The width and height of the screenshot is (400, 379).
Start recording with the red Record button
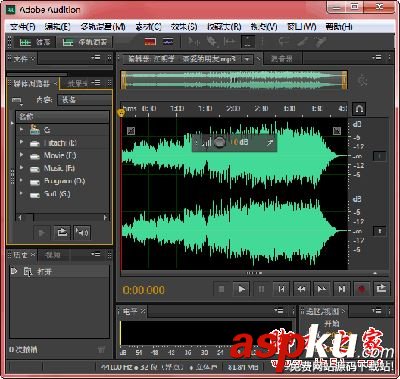coord(362,289)
